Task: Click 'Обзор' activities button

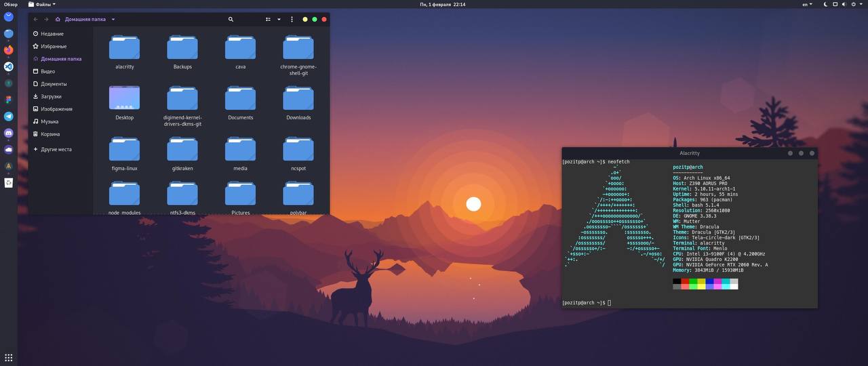Action: [x=10, y=4]
